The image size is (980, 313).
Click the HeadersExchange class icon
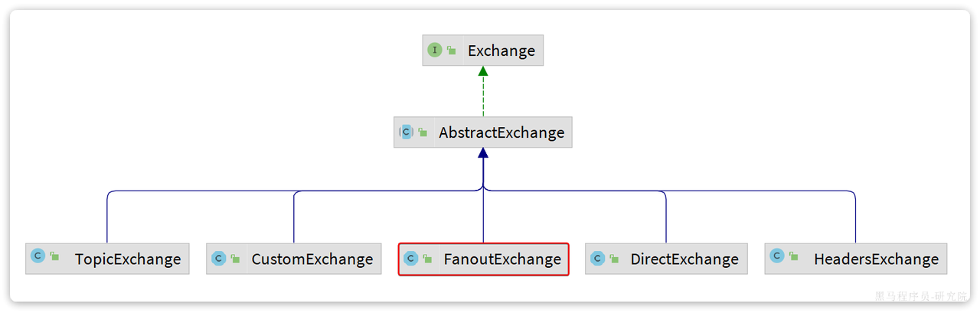pyautogui.click(x=777, y=256)
